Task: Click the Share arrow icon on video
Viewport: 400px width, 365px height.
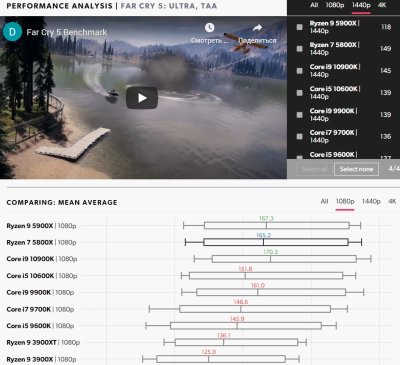Action: click(x=257, y=28)
